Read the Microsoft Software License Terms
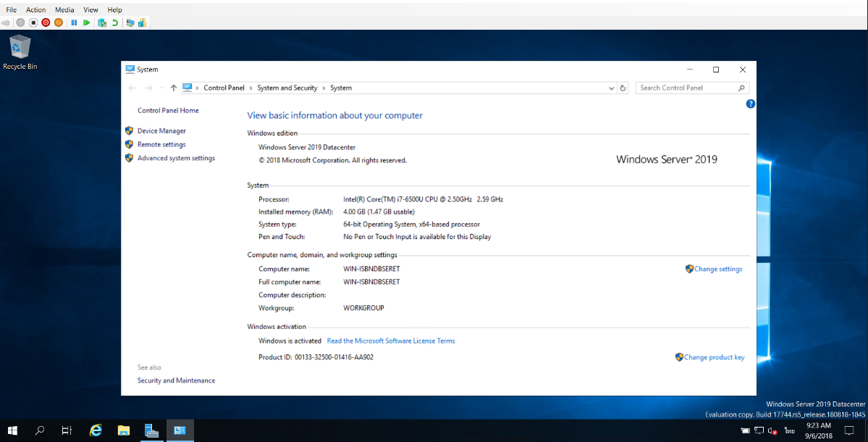The image size is (868, 442). (391, 341)
